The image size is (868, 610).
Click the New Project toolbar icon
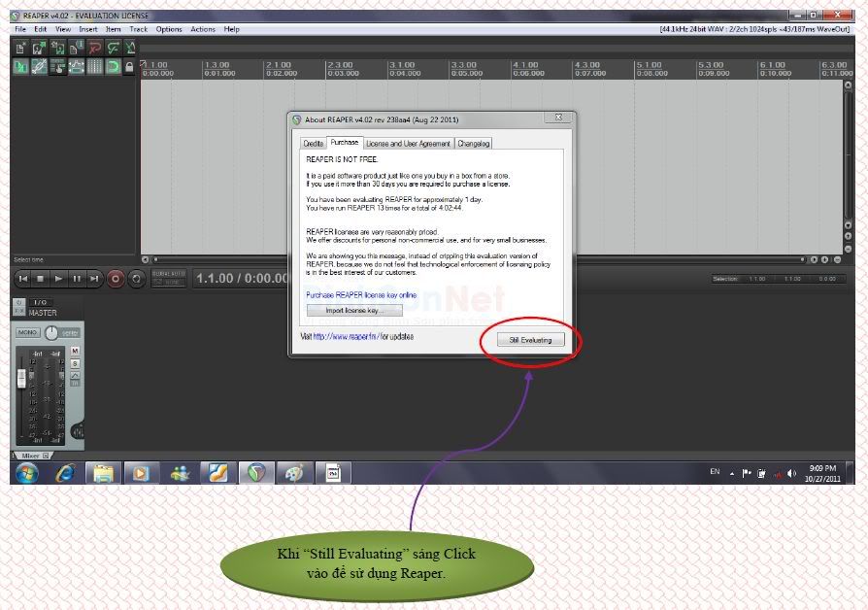(21, 48)
